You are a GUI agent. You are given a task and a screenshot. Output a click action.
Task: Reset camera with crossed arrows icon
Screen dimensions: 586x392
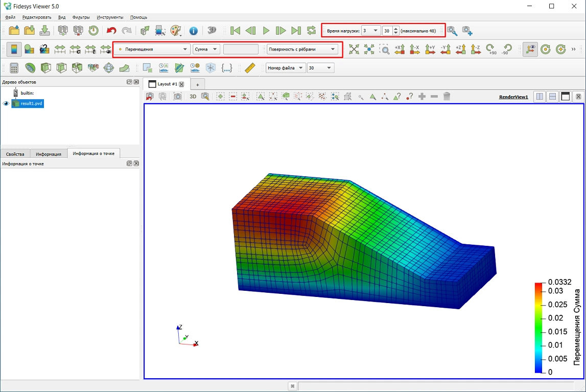click(x=354, y=49)
